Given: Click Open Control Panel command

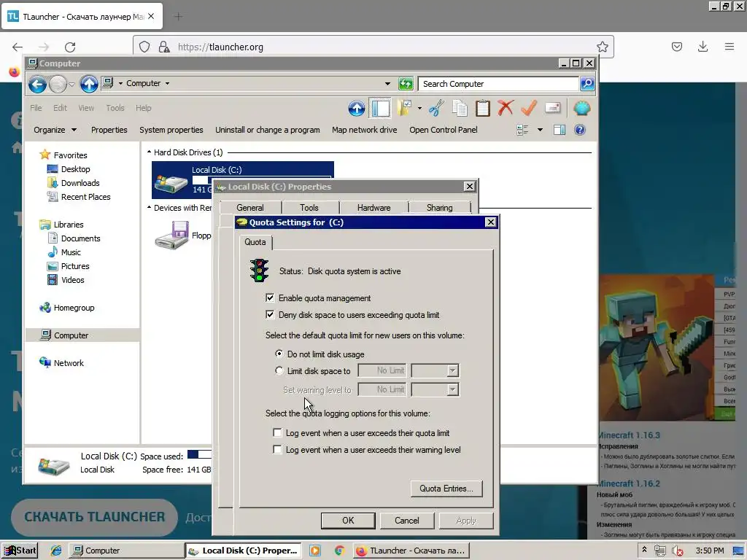Looking at the screenshot, I should (x=443, y=130).
